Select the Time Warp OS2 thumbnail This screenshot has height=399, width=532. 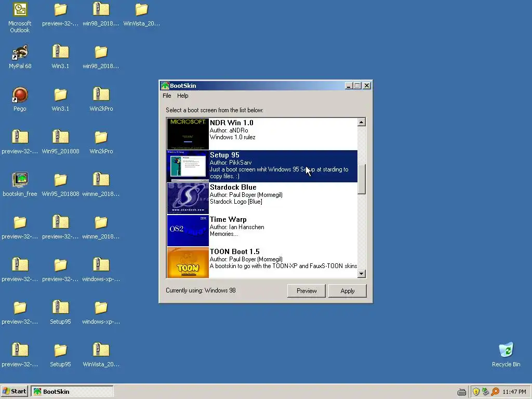[188, 230]
